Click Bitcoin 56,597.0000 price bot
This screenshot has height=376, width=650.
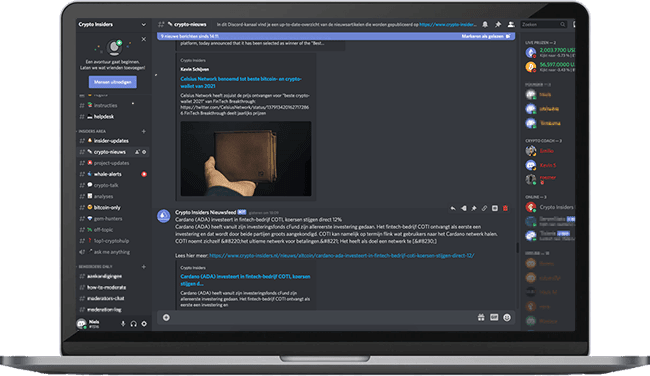click(550, 67)
